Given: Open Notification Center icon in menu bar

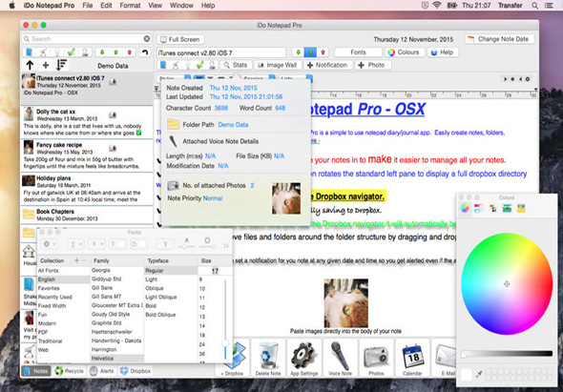Looking at the screenshot, I should coord(549,6).
